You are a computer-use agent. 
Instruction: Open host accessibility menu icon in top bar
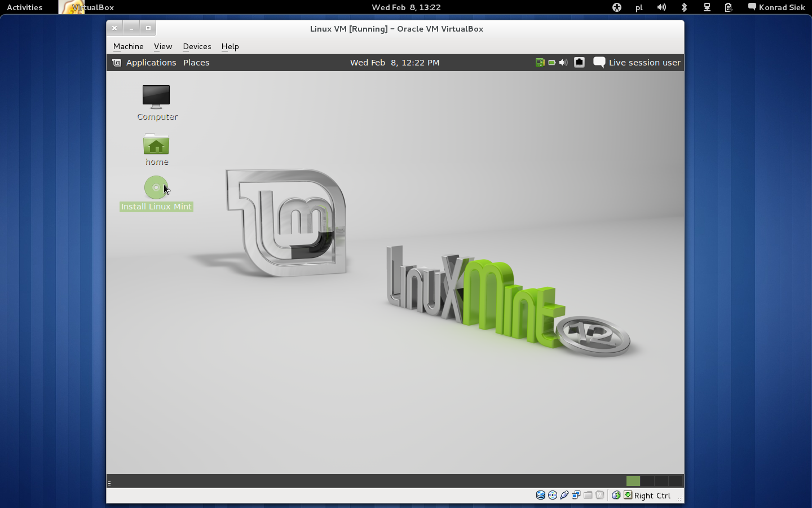[617, 7]
